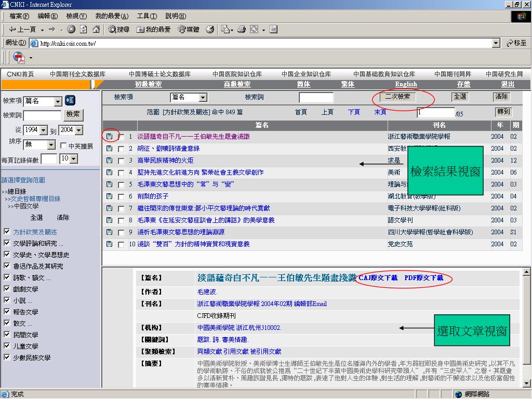Check the box for result row 10
The height and width of the screenshot is (399, 532).
(121, 245)
